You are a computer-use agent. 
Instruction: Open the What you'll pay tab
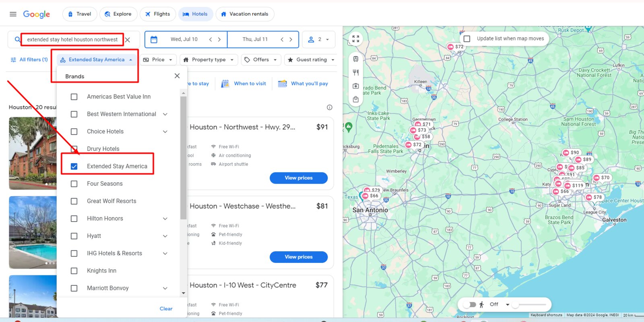point(303,84)
